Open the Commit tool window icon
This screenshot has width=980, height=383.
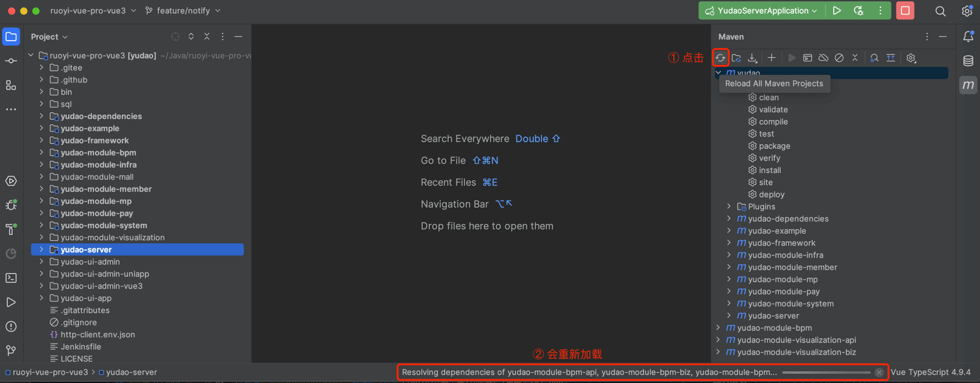click(x=11, y=61)
